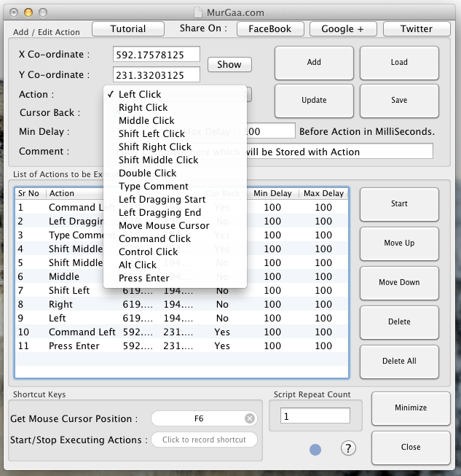
Task: Choose Shift Middle Click entry
Action: pos(175,160)
